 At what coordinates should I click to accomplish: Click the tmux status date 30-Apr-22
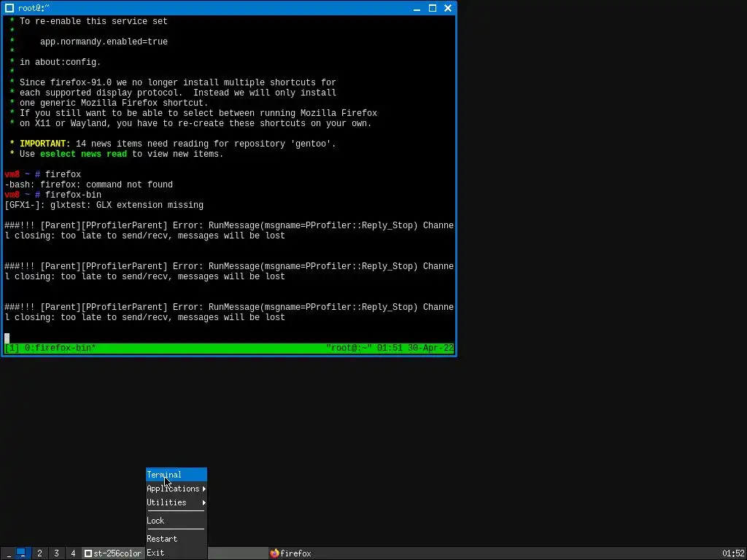[430, 348]
